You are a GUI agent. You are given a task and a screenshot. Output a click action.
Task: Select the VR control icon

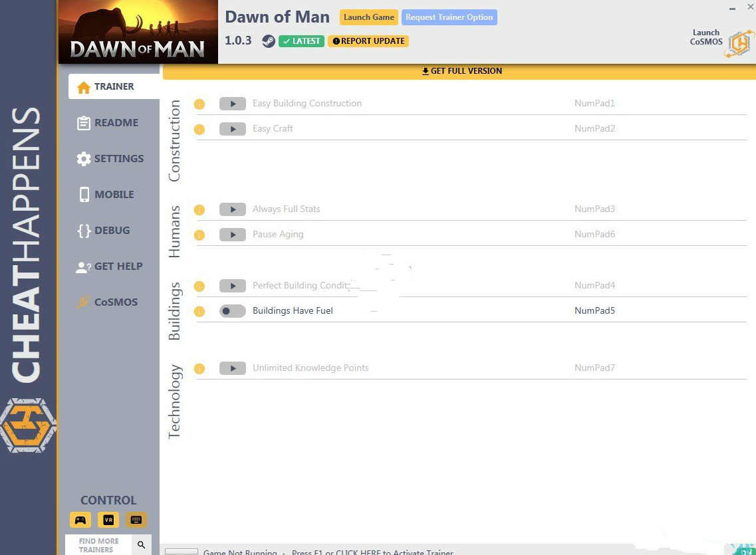pyautogui.click(x=108, y=520)
